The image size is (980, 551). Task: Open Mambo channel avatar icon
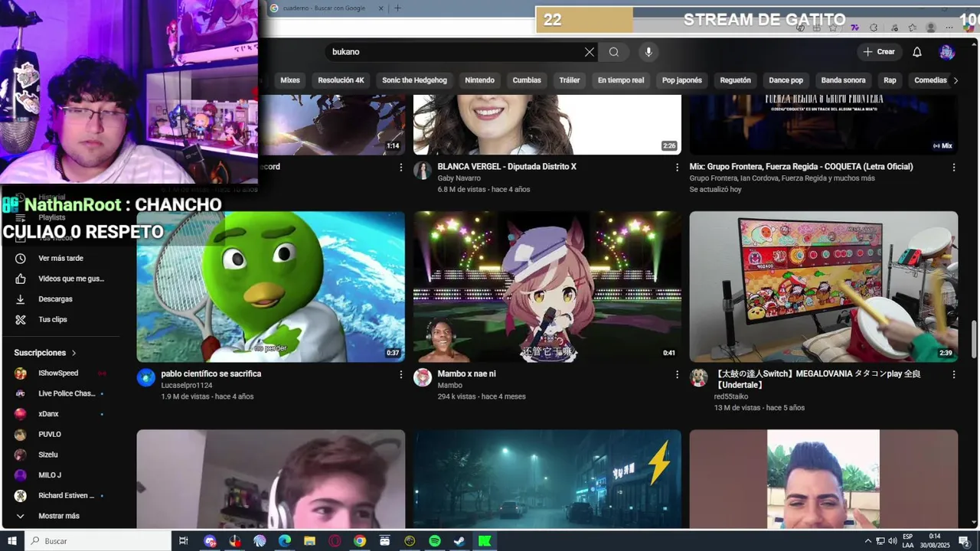point(423,377)
